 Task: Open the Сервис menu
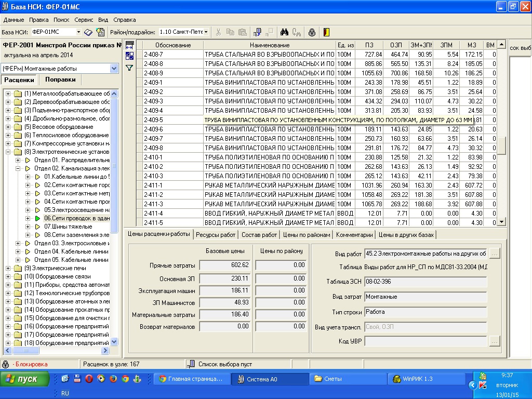(84, 20)
